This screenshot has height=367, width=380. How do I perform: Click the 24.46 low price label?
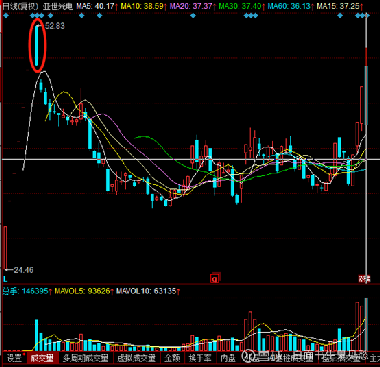click(x=24, y=270)
